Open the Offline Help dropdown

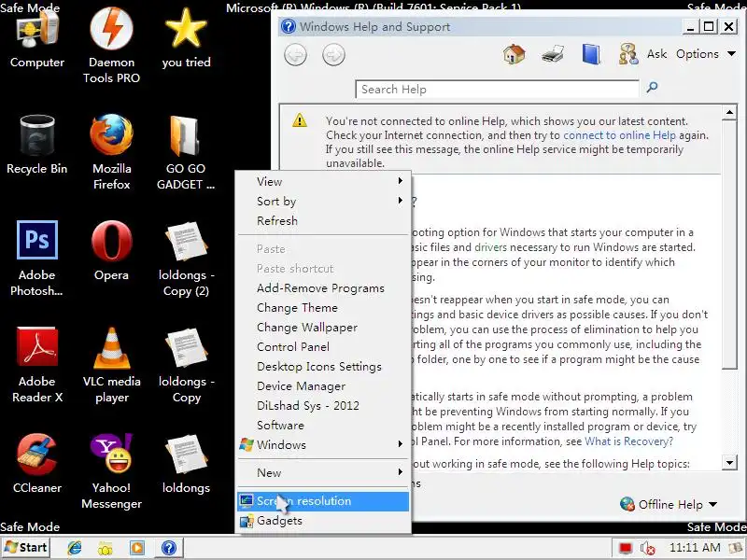[x=669, y=504]
